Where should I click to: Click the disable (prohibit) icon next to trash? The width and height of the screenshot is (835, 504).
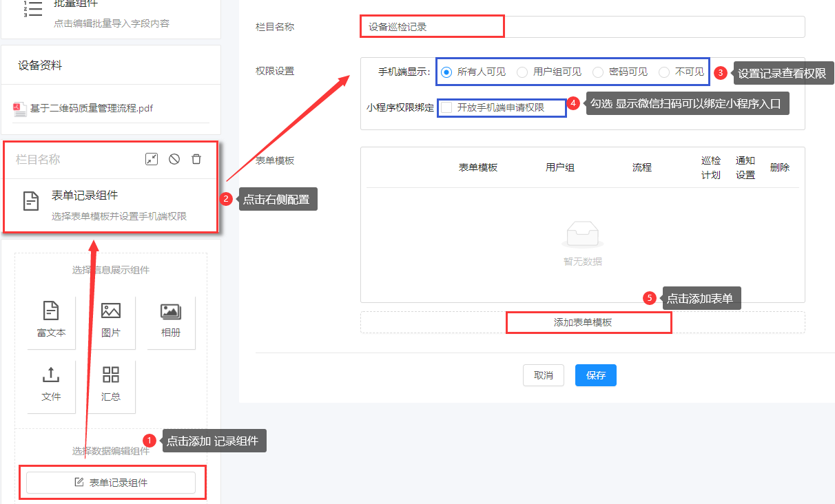point(174,159)
